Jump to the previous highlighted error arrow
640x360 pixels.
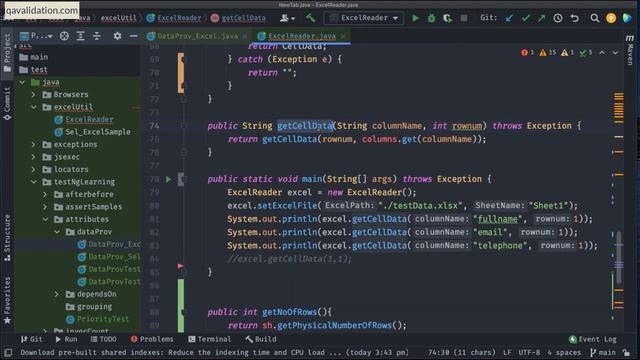coord(602,53)
